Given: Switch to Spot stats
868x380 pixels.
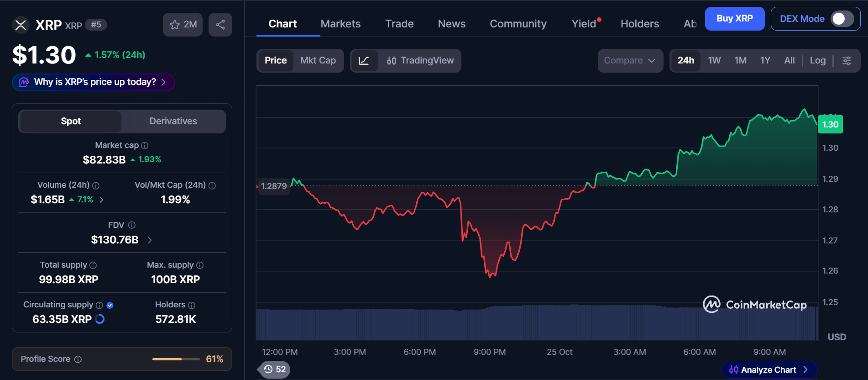Looking at the screenshot, I should click(x=71, y=121).
